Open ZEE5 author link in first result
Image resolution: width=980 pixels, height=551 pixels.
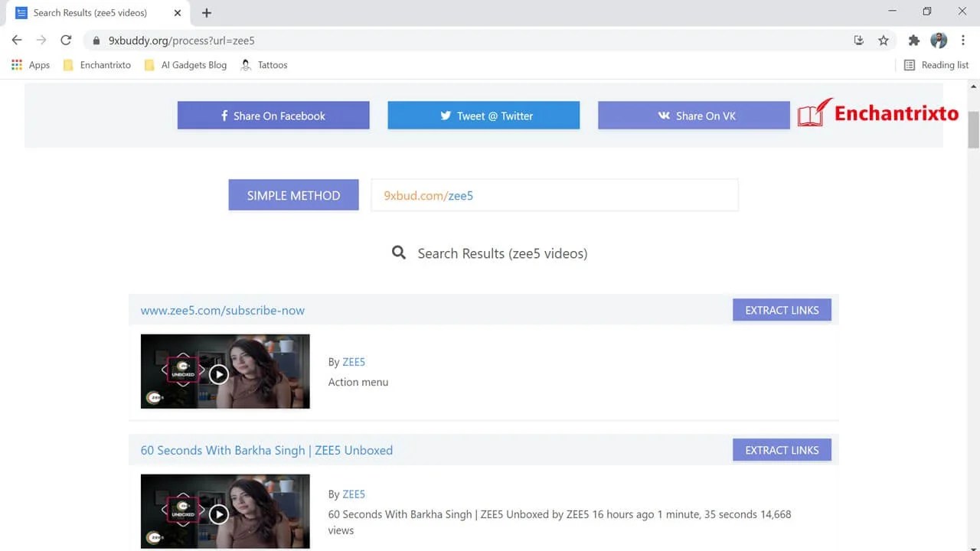tap(354, 362)
